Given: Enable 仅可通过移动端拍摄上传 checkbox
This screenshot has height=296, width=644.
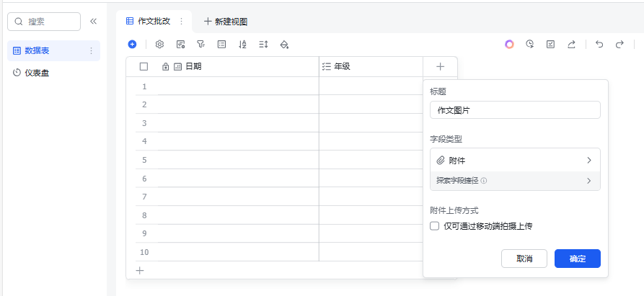Looking at the screenshot, I should [x=435, y=226].
